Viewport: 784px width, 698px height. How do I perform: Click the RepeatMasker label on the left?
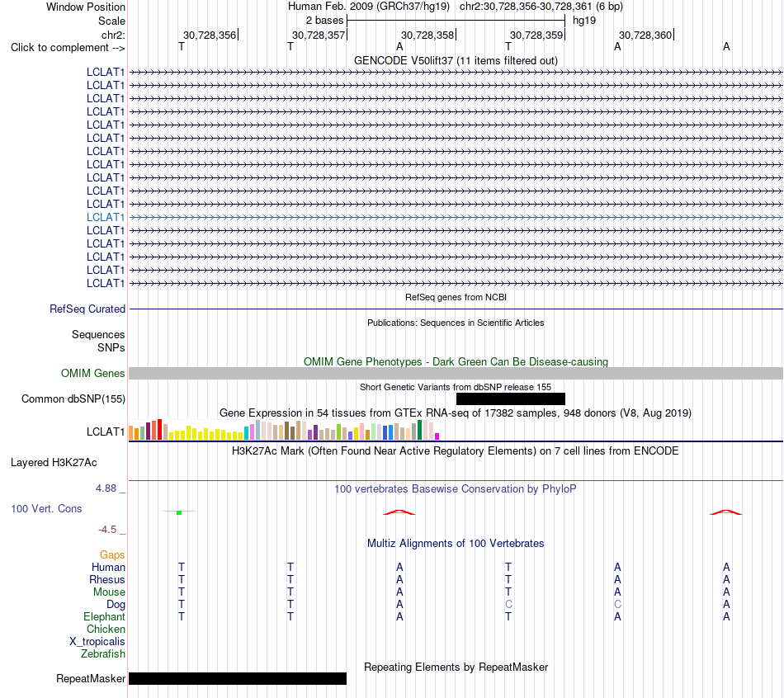pyautogui.click(x=91, y=678)
